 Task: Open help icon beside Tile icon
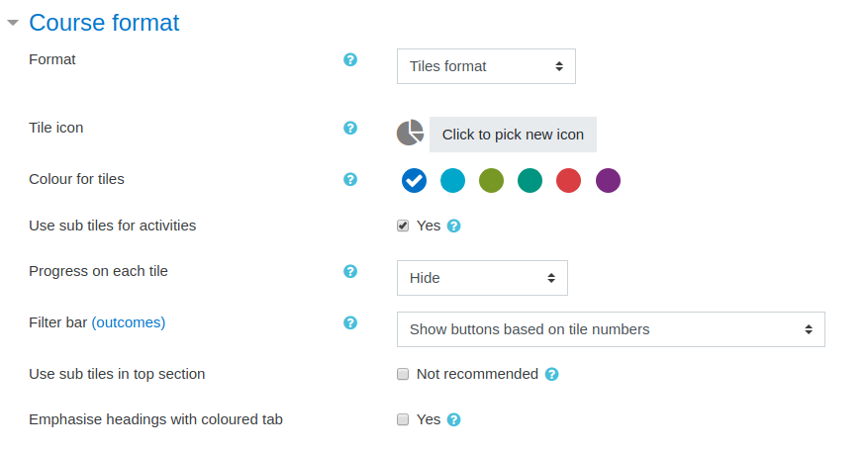[349, 128]
